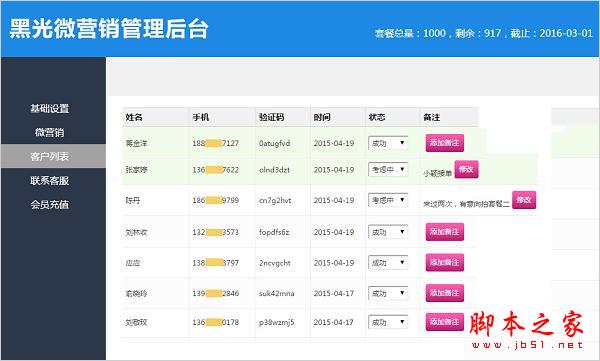Image resolution: width=600 pixels, height=361 pixels.
Task: Click verification code cn7g2hvt
Action: pos(275,201)
